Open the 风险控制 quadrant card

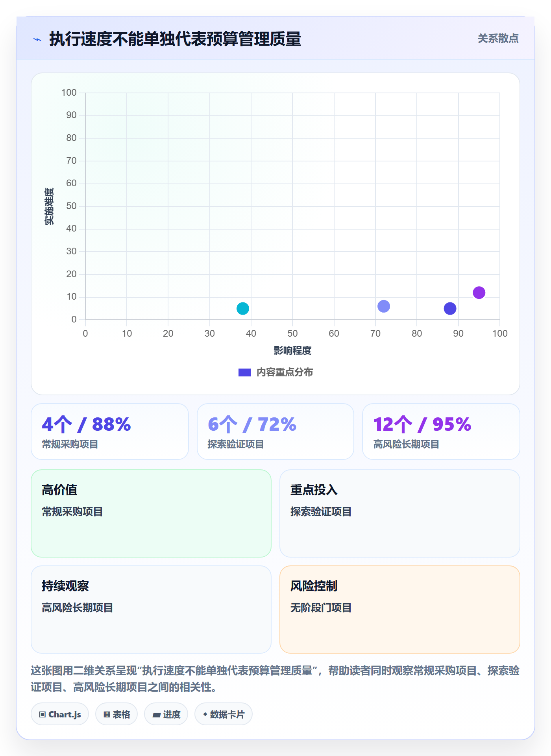[x=400, y=610]
